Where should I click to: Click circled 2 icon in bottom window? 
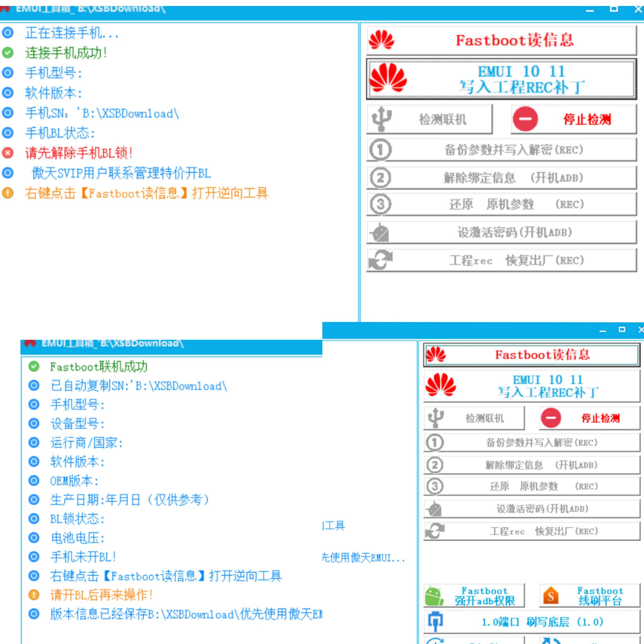pyautogui.click(x=435, y=465)
